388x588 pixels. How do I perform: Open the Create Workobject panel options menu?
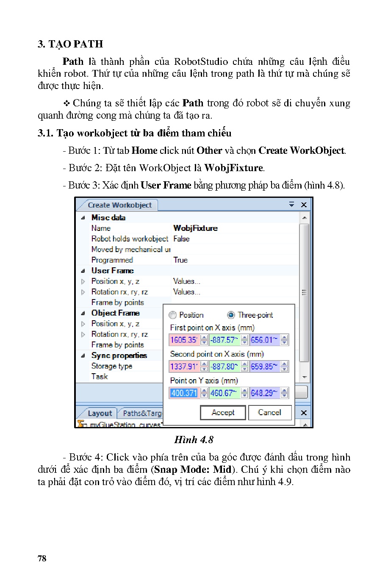coord(291,205)
